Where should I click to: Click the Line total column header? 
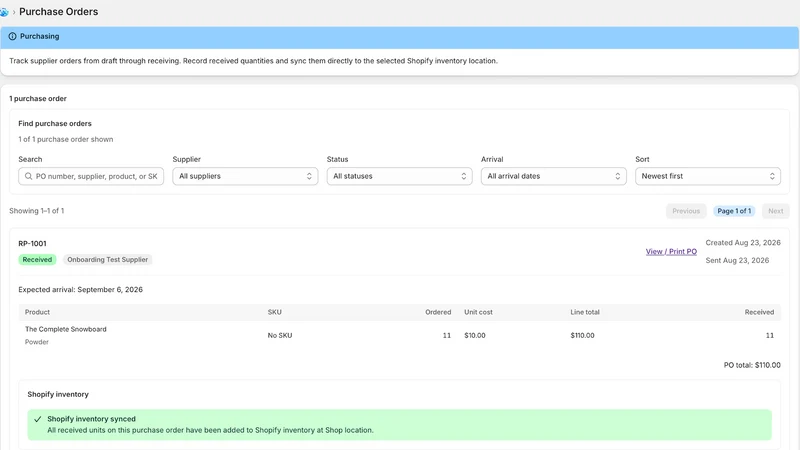(x=585, y=312)
